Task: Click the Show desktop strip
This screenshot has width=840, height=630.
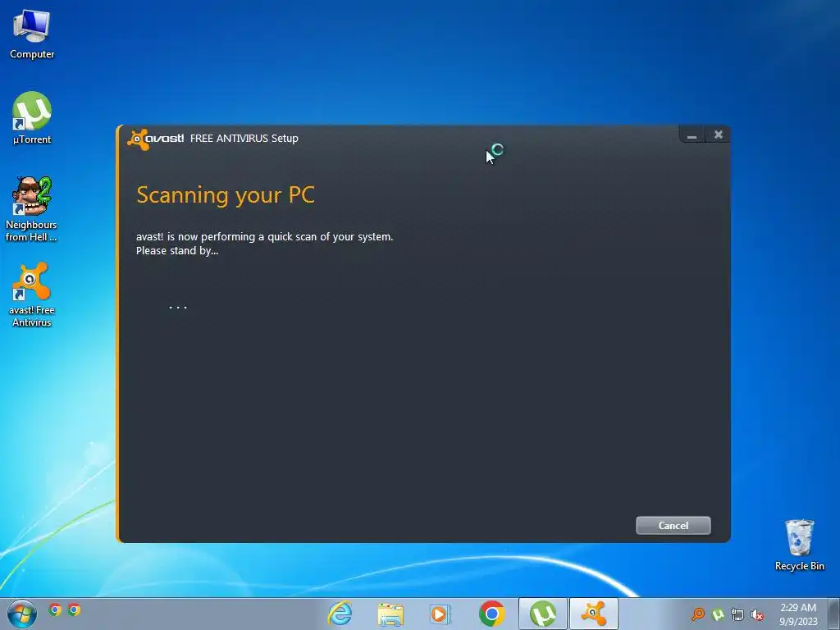Action: [x=834, y=614]
